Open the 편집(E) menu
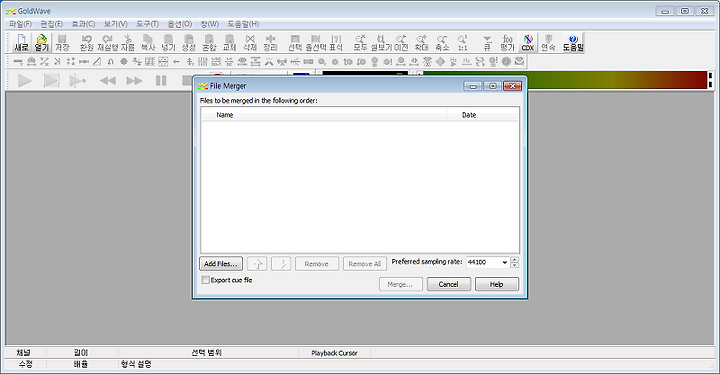Image resolution: width=720 pixels, height=374 pixels. (51, 24)
